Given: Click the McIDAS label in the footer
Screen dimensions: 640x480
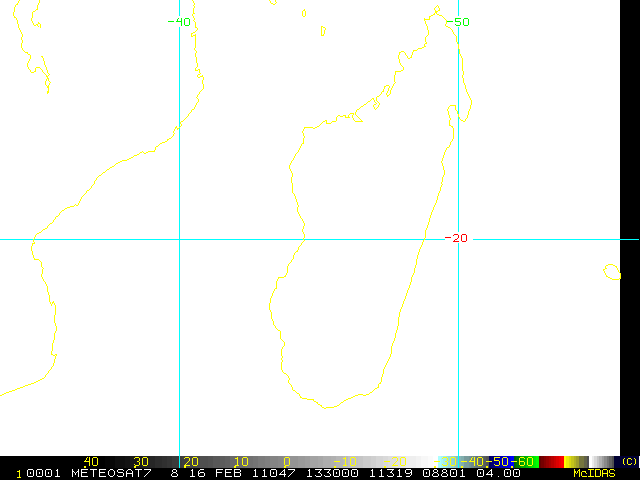Looking at the screenshot, I should click(x=594, y=473).
